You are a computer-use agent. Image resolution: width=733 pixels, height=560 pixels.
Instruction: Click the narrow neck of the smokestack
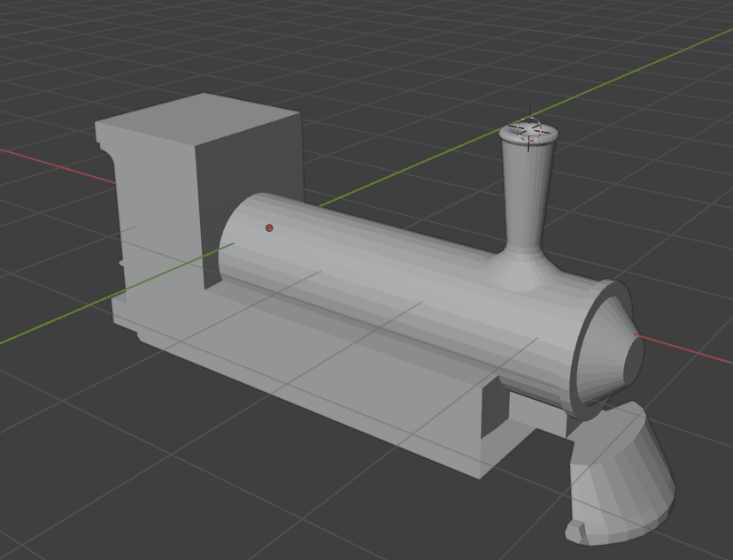528,190
